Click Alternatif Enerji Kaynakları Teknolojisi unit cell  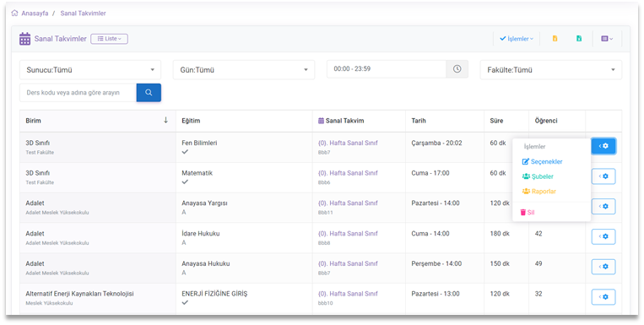coord(98,298)
